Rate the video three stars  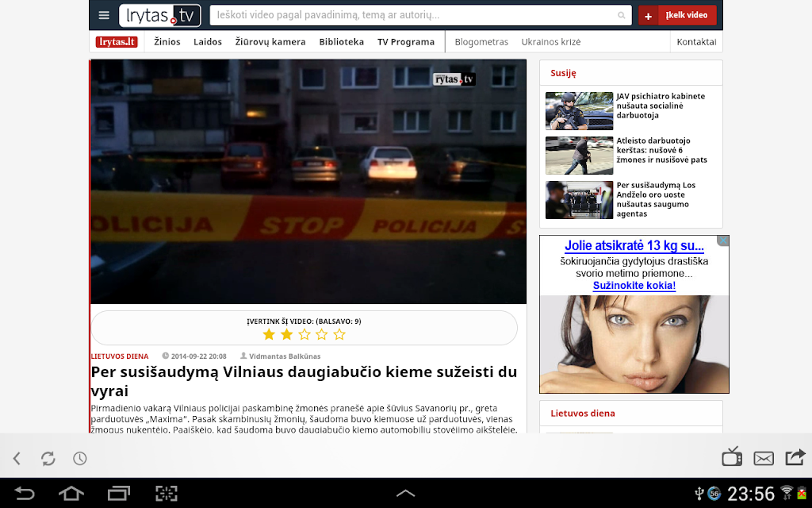(304, 334)
